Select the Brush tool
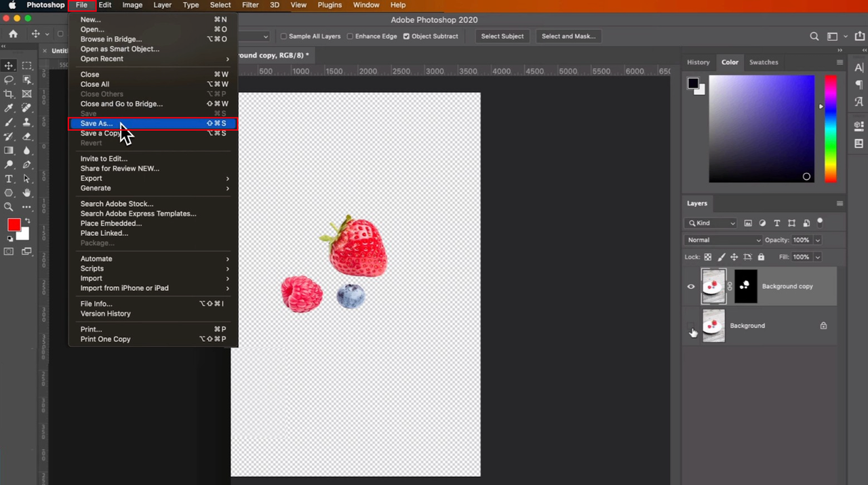The image size is (868, 485). click(x=9, y=123)
